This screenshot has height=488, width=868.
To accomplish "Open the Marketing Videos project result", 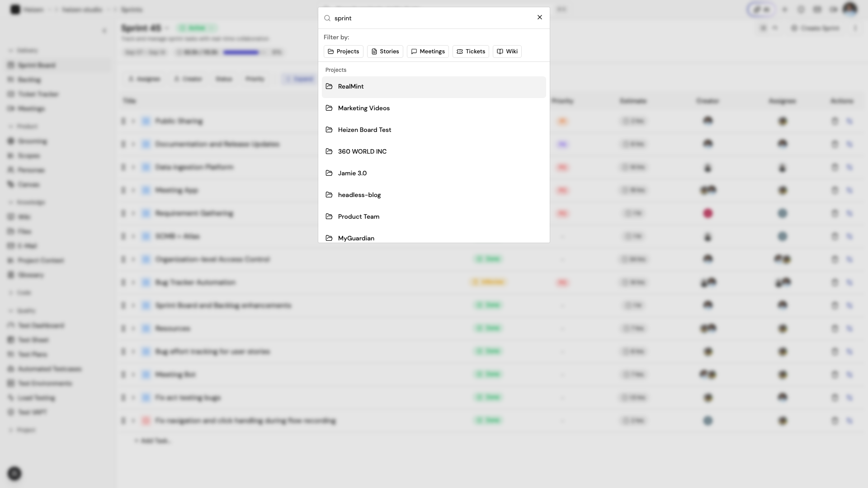I will tap(434, 108).
